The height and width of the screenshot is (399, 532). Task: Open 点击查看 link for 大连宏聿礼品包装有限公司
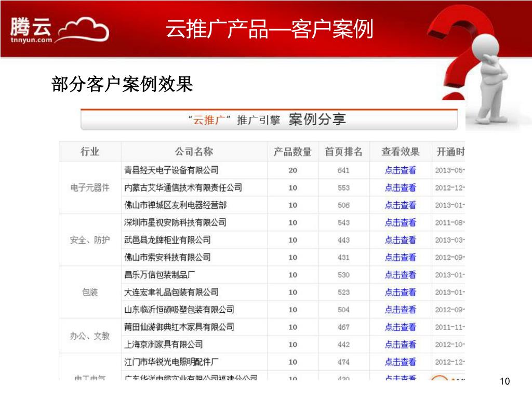coord(401,292)
